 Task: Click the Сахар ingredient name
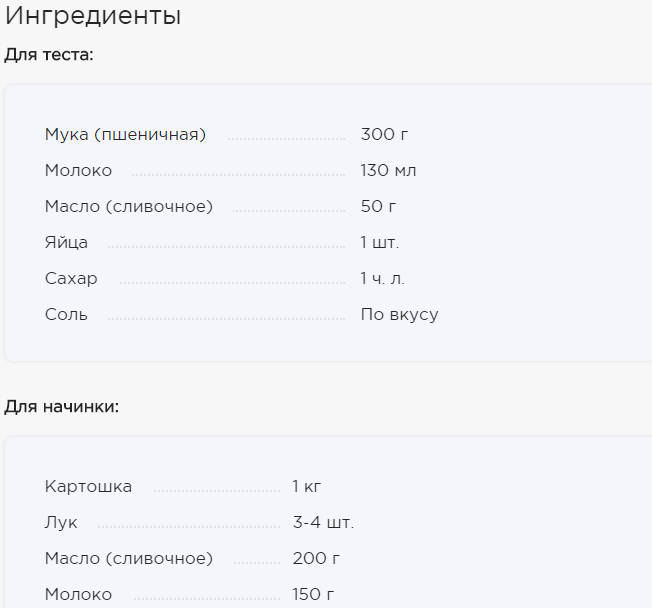tap(71, 279)
